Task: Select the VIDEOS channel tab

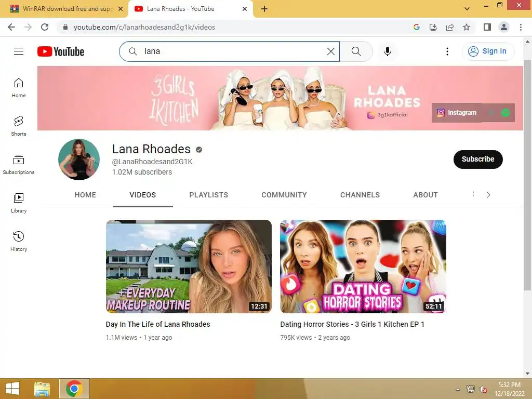Action: [143, 195]
